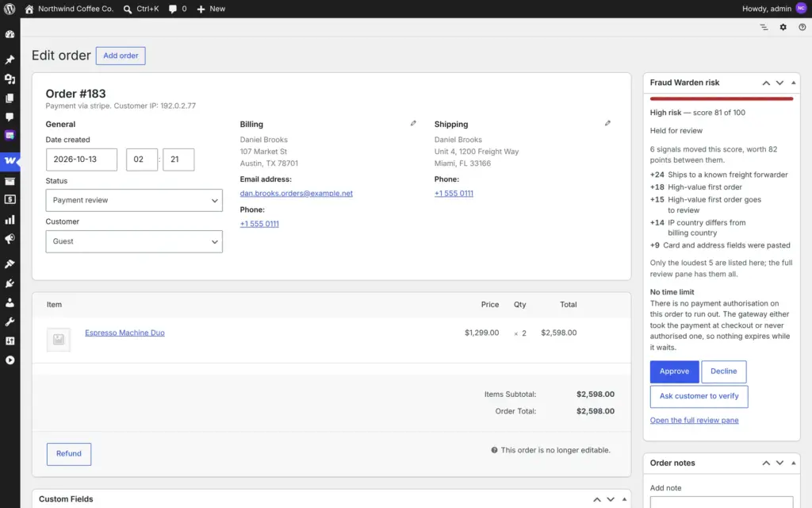Viewport: 812px width, 508px height.
Task: Click the "Ships to a known freight forwarder" signal
Action: pyautogui.click(x=728, y=175)
